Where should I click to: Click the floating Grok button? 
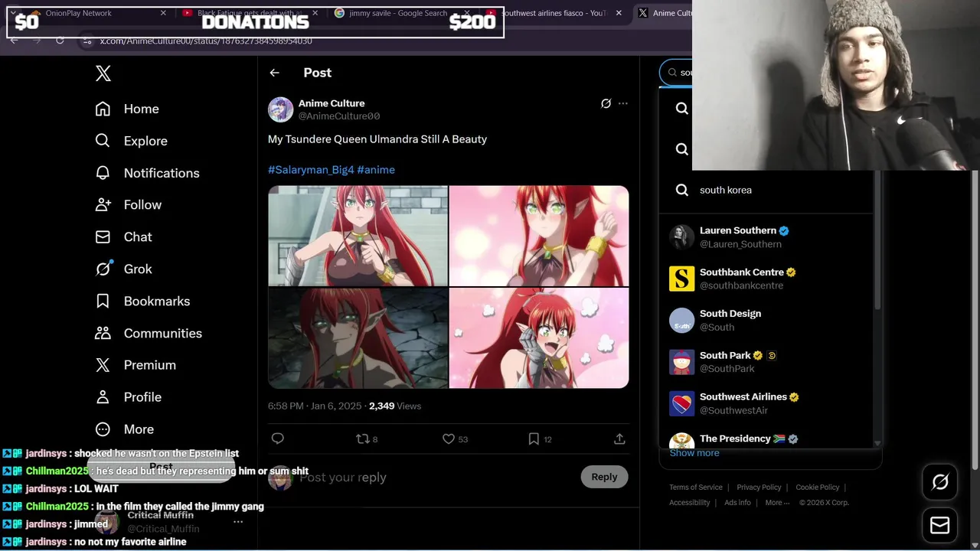pos(940,482)
